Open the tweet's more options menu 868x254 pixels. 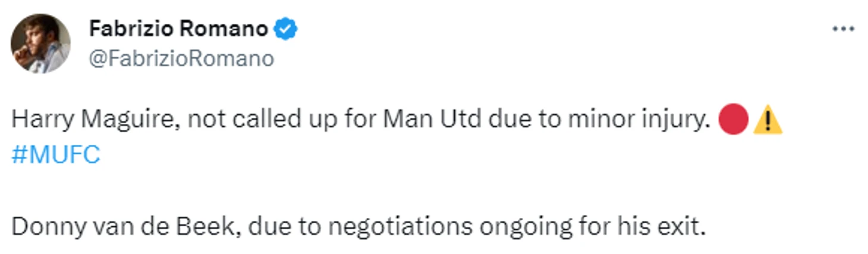coord(843,29)
